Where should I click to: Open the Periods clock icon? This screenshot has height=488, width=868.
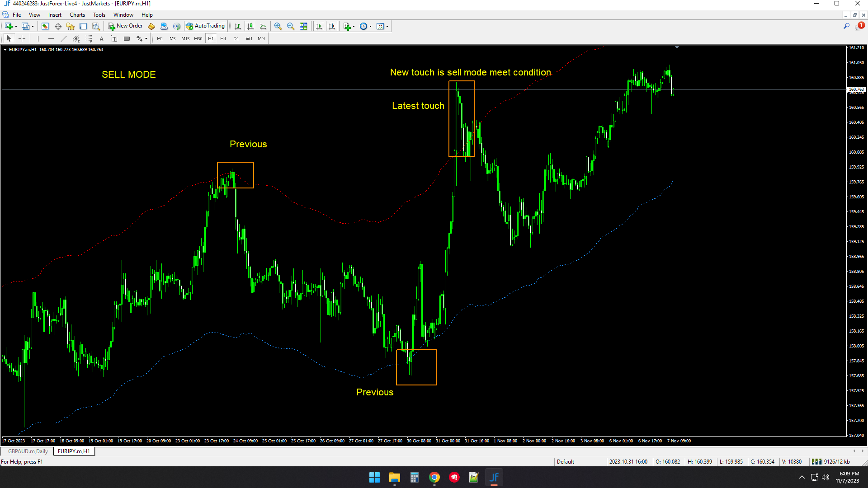point(363,26)
